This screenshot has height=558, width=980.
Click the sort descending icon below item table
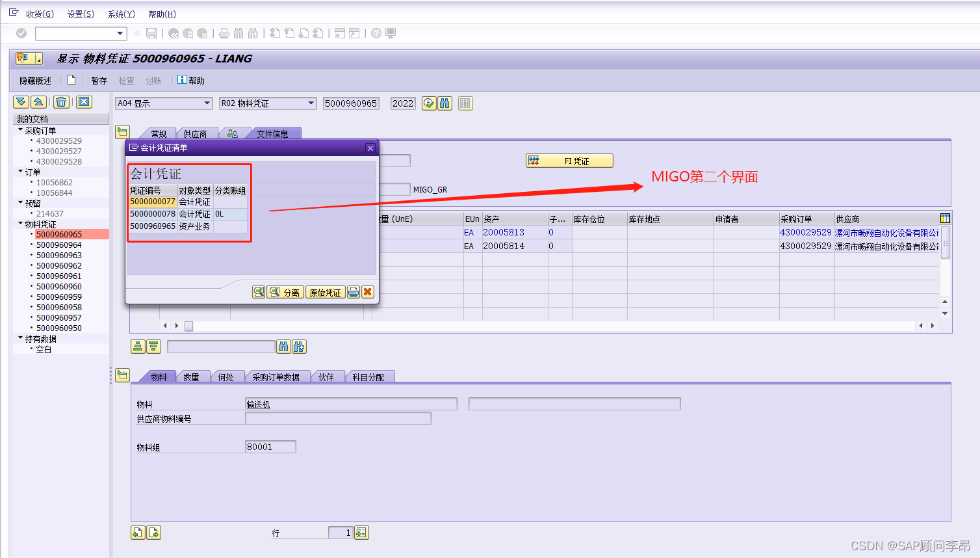153,347
